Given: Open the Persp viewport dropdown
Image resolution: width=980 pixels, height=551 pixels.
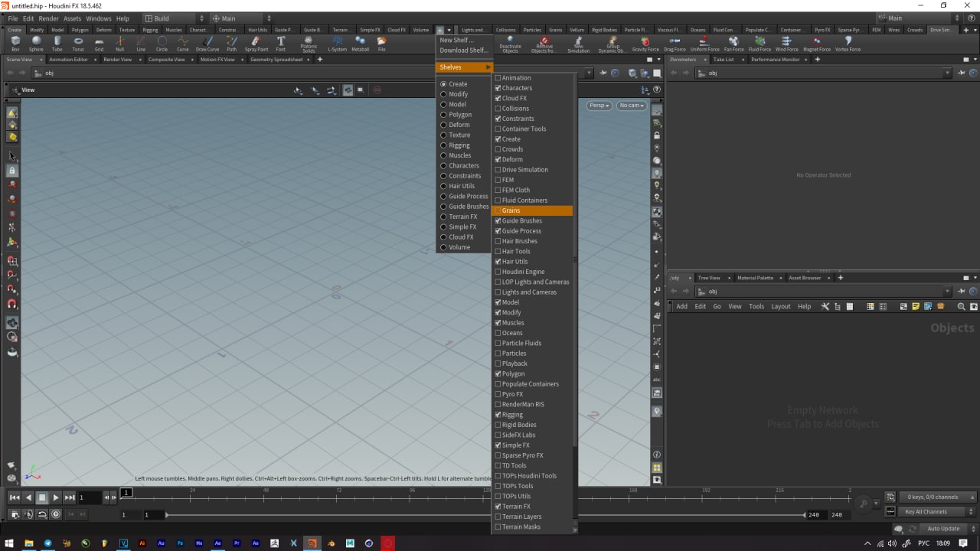Looking at the screenshot, I should (x=599, y=106).
